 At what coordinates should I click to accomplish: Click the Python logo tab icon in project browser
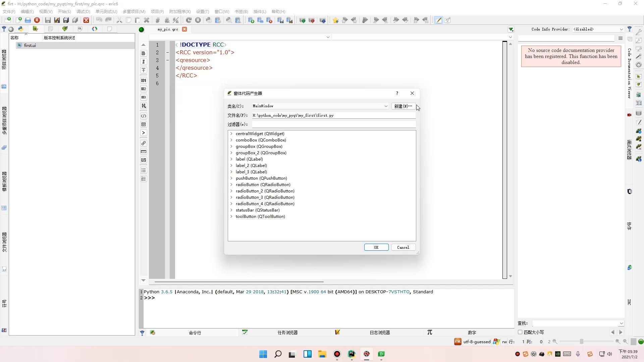tap(21, 29)
